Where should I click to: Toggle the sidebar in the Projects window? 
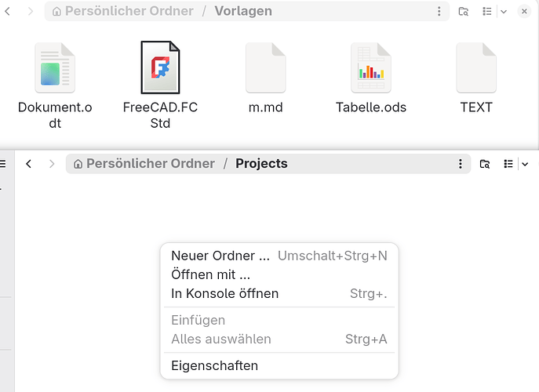click(3, 164)
